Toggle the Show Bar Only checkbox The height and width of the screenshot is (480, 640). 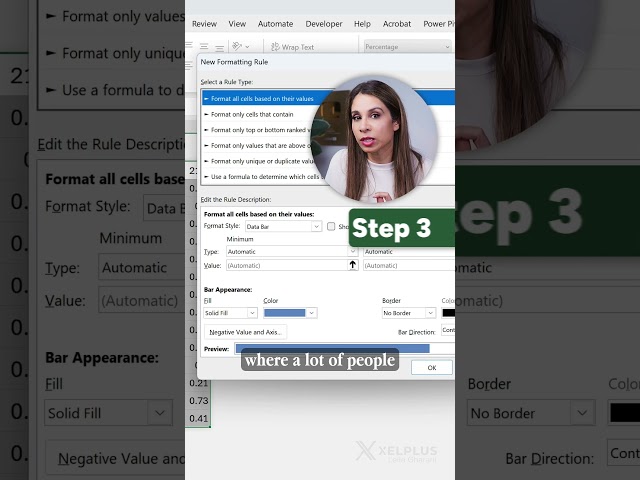point(331,226)
